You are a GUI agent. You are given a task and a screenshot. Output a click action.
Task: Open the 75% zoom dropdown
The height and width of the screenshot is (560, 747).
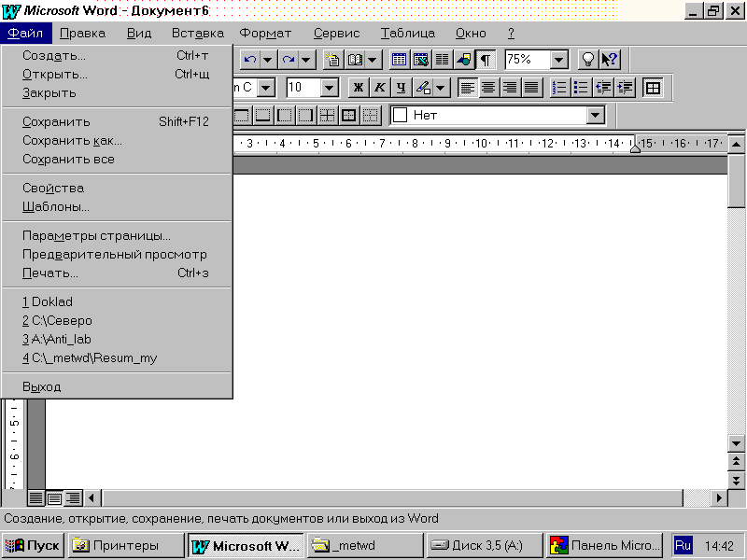coord(559,59)
